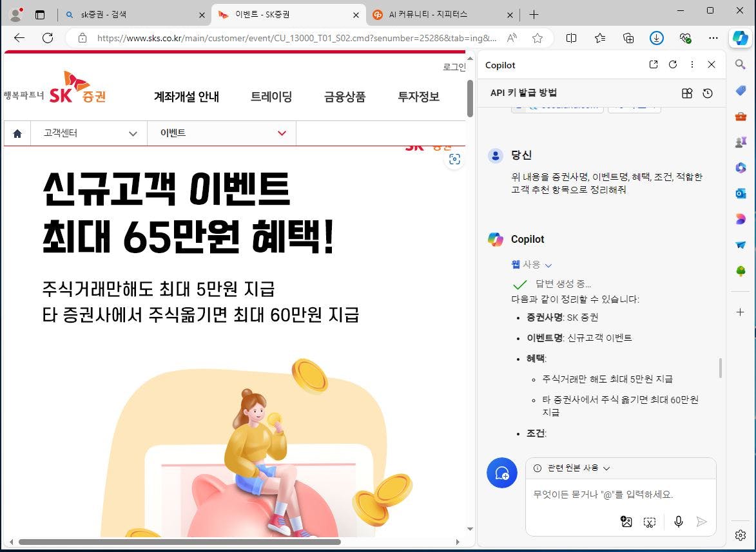Open the 관련 원본 사용 dropdown
Image resolution: width=756 pixels, height=552 pixels.
pyautogui.click(x=572, y=468)
